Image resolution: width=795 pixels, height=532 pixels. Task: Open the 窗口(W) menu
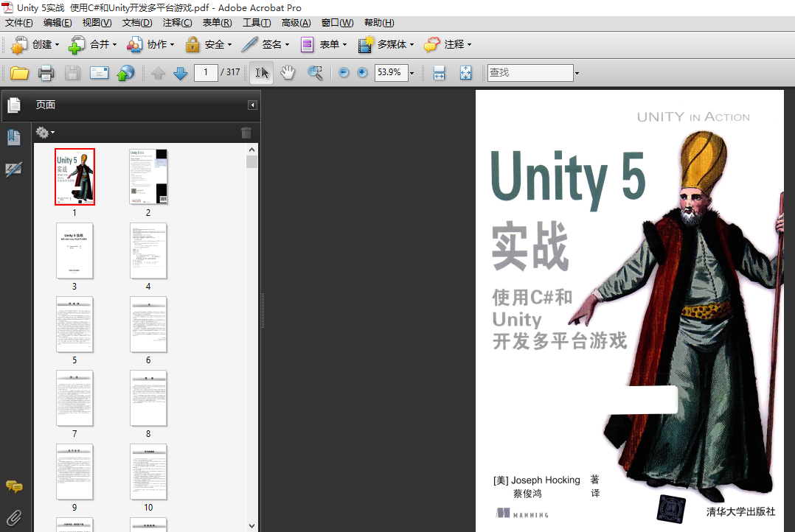337,23
